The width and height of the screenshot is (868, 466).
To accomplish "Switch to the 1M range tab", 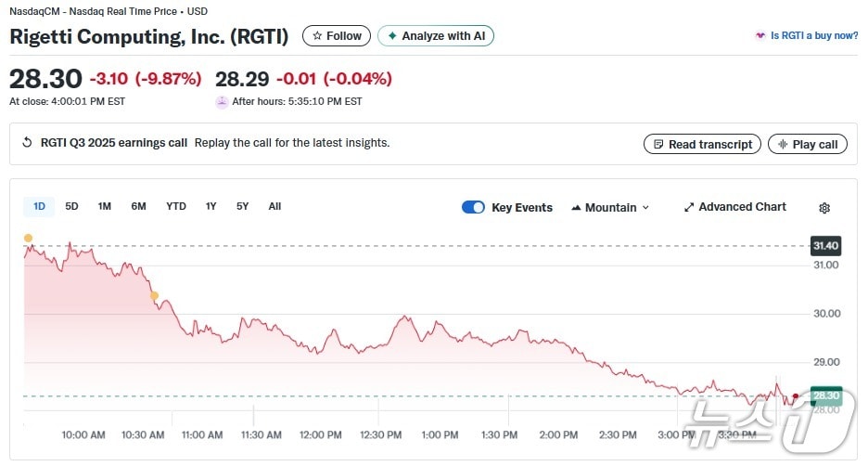I will 105,206.
